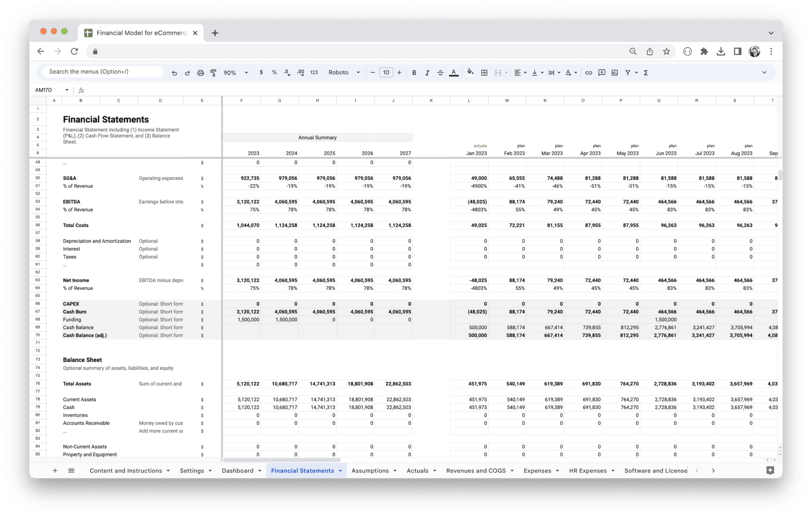Open the horizontal alignment dropdown
The image size is (812, 517).
pos(520,72)
